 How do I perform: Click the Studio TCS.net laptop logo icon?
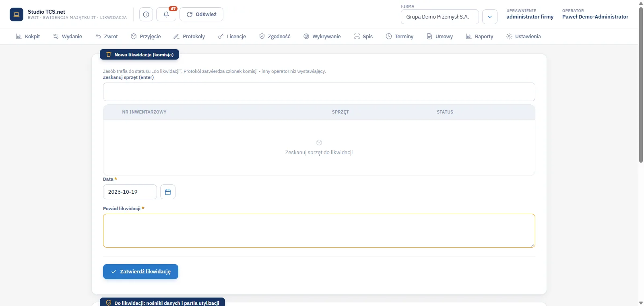17,14
